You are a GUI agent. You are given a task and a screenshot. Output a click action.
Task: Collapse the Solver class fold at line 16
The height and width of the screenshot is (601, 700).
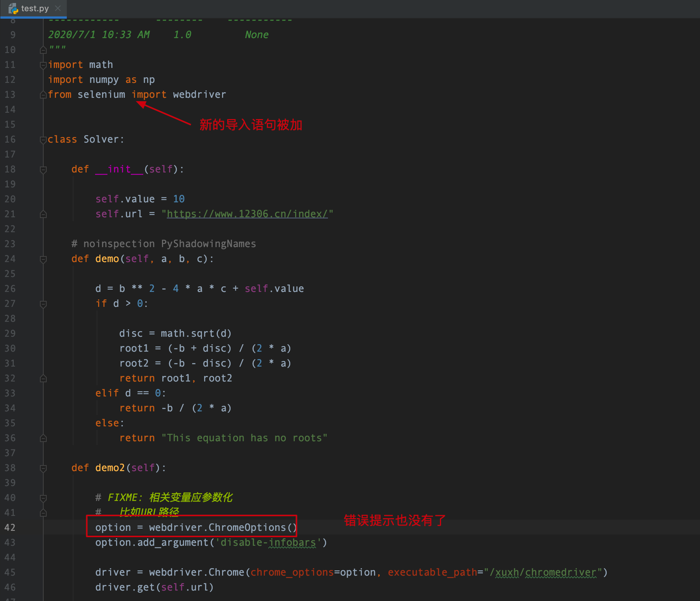pyautogui.click(x=43, y=140)
